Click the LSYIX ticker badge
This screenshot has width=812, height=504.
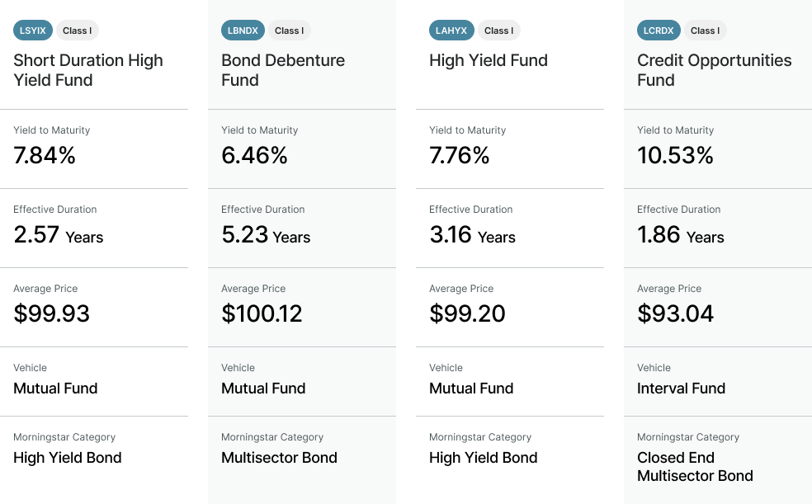33,31
